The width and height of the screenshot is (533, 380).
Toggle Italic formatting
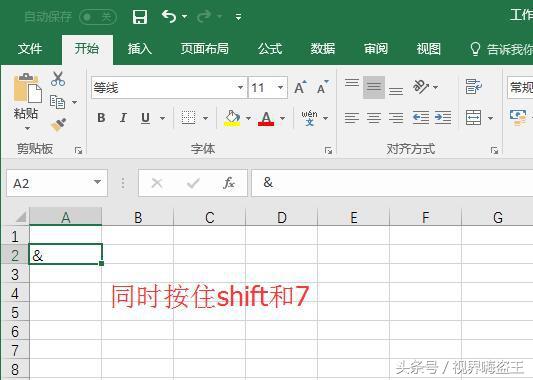123,118
